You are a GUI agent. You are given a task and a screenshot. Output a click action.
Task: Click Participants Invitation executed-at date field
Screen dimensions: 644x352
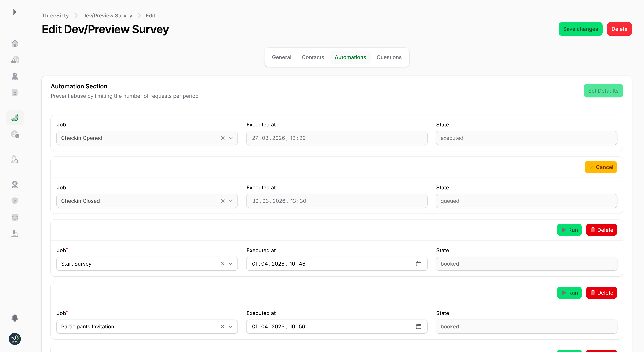(325, 327)
